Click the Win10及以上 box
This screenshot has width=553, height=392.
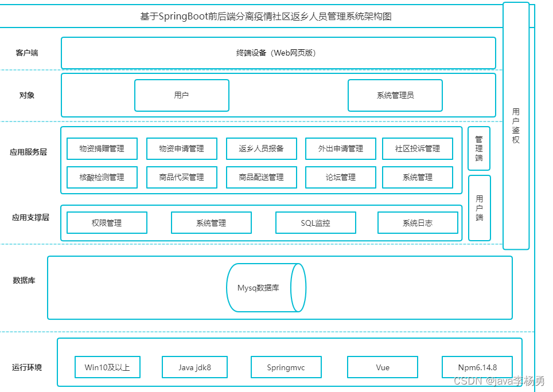tap(108, 367)
